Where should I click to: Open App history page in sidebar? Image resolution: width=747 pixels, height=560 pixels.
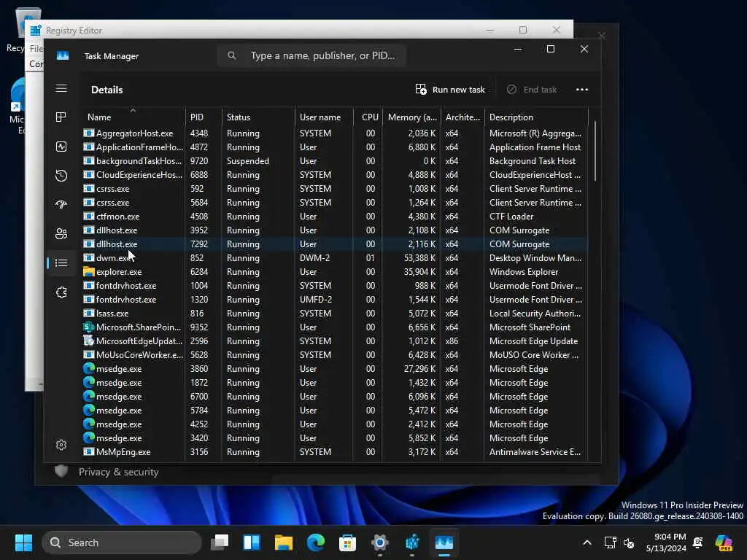[61, 176]
